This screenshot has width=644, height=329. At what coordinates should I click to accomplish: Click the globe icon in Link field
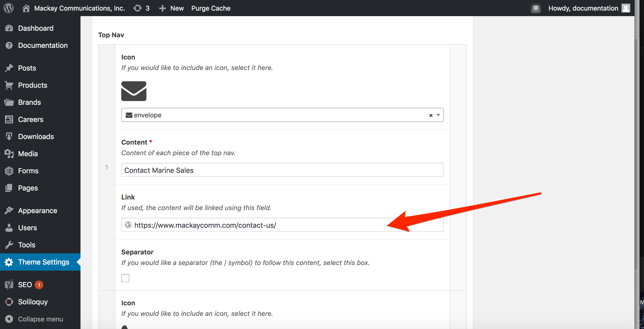click(128, 225)
